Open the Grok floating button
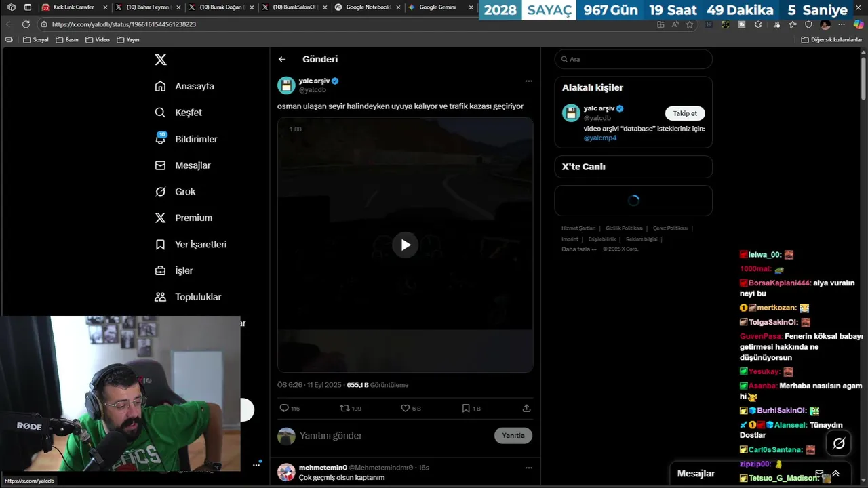The image size is (868, 488). 839,443
